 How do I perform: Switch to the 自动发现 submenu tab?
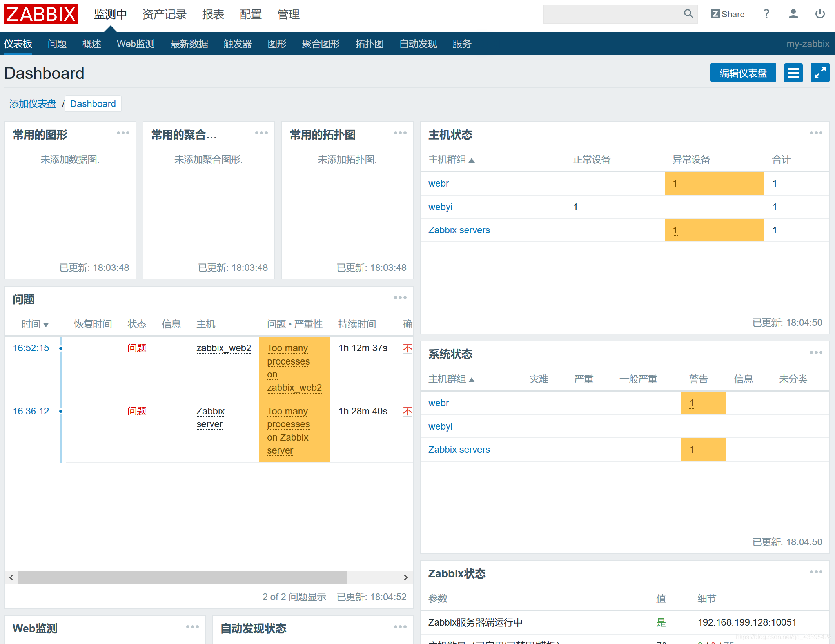tap(418, 44)
